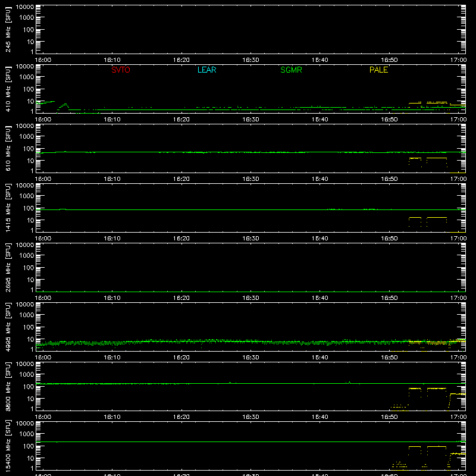The width and height of the screenshot is (476, 476).
Task: Click the yellow PALE station label
Action: (x=378, y=70)
